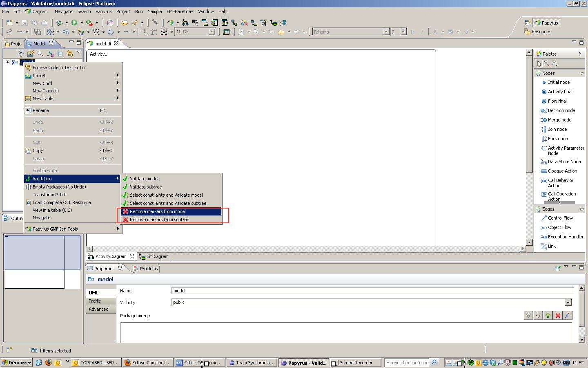Screen dimensions: 588x368
Task: Choose Remove markers from subtree
Action: pos(171,220)
